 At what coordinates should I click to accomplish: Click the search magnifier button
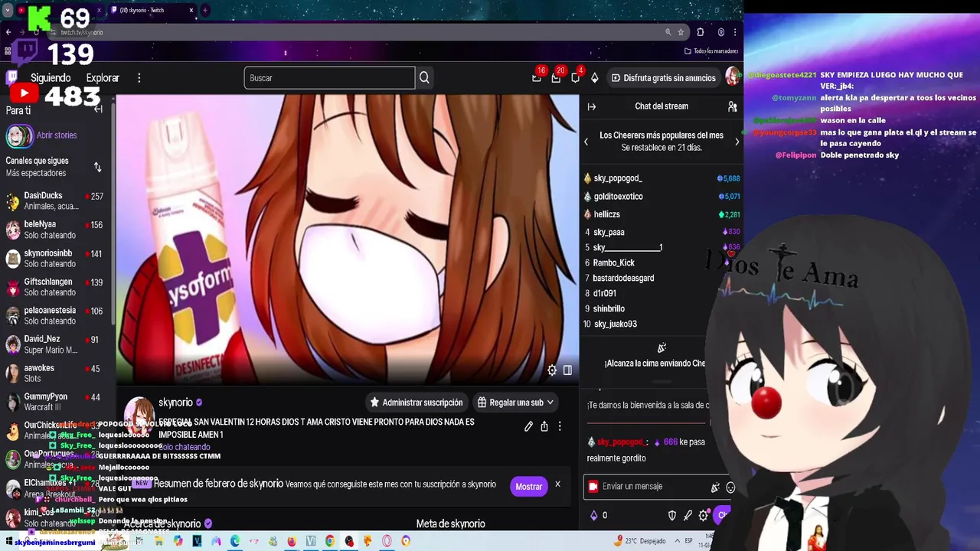tap(424, 78)
